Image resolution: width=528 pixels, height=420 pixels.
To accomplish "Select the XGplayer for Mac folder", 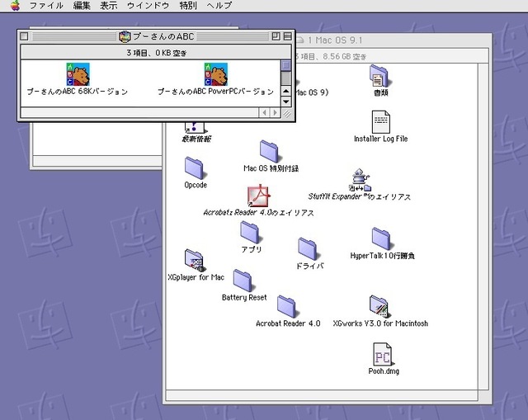I will coord(195,261).
